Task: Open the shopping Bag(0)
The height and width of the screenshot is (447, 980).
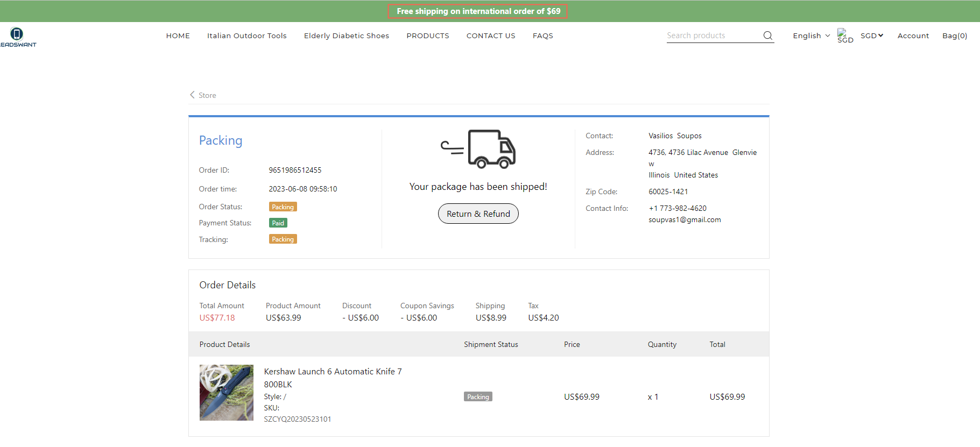Action: (954, 36)
